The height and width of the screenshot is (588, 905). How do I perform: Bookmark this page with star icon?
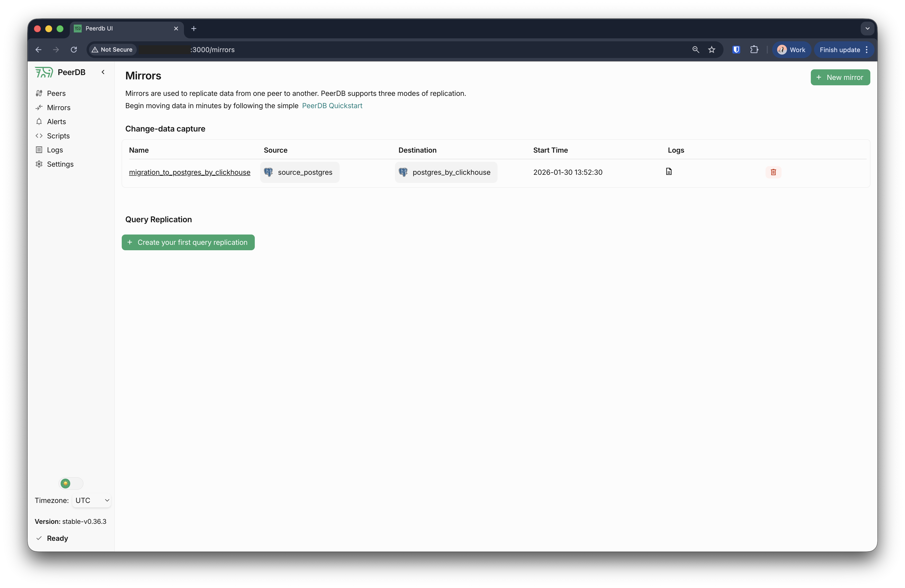(x=711, y=50)
